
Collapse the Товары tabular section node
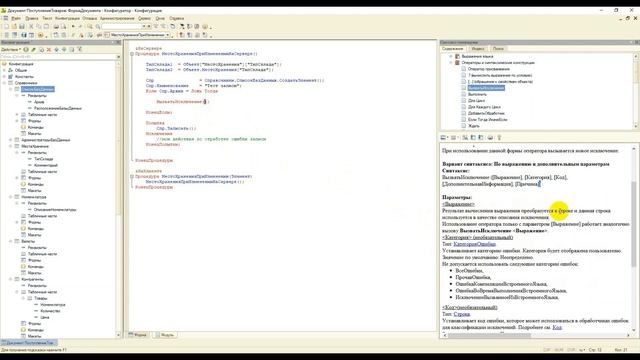23,298
